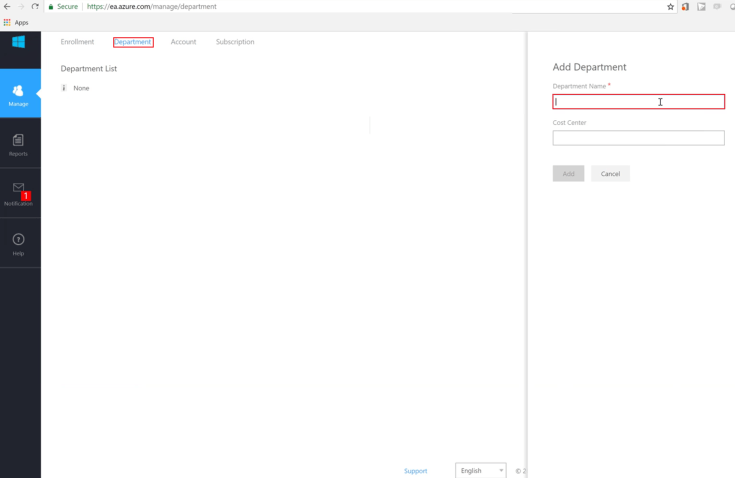Click the browser reload icon
Image resolution: width=735 pixels, height=478 pixels.
[x=35, y=7]
